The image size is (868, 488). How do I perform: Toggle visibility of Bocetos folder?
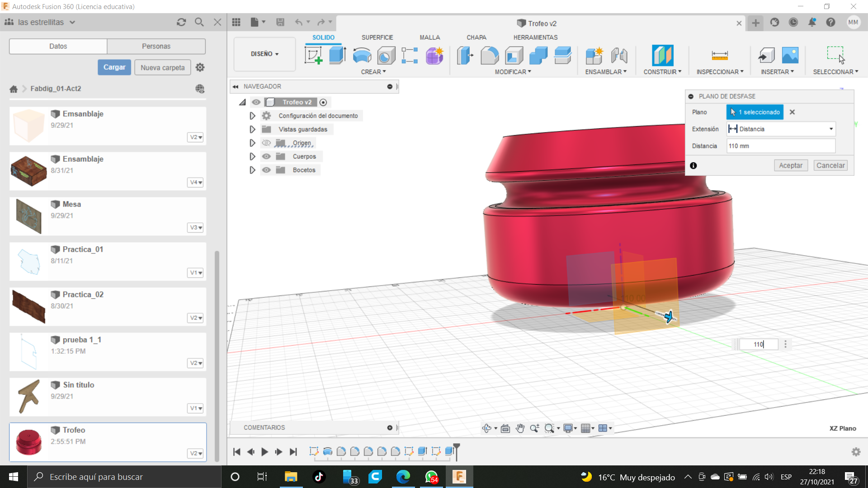click(266, 170)
